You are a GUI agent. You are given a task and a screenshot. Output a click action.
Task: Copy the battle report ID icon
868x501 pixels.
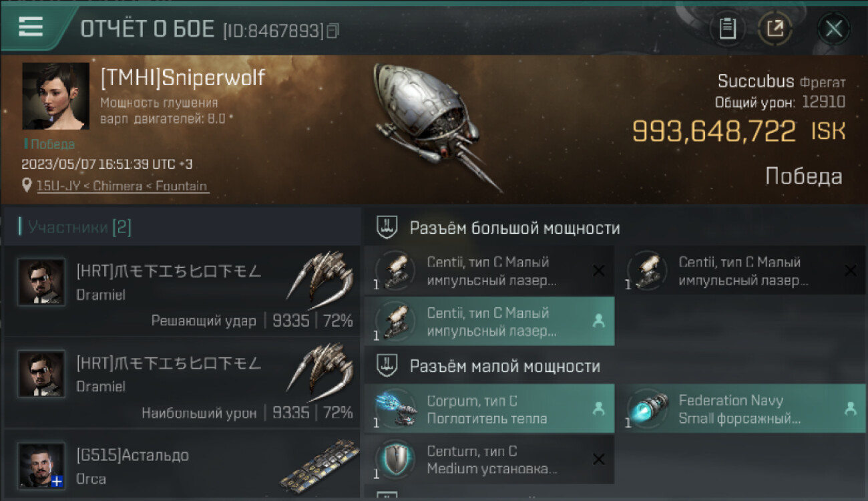[333, 31]
